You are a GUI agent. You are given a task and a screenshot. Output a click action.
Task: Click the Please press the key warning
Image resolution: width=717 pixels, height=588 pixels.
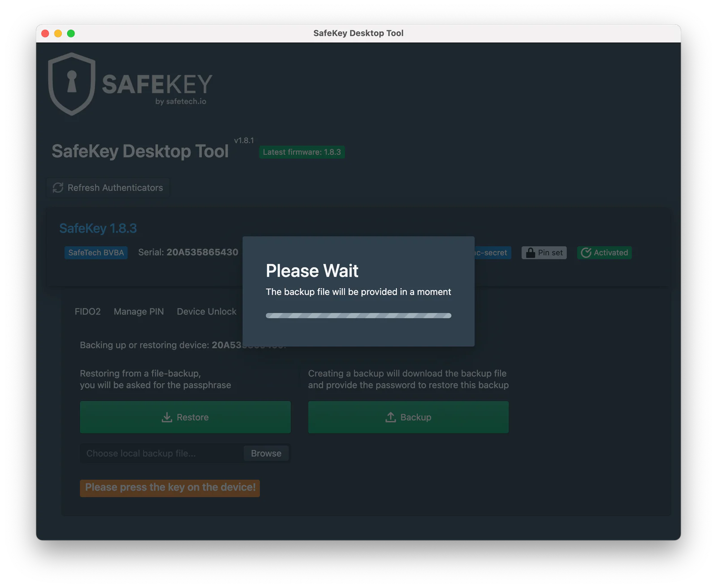tap(170, 488)
